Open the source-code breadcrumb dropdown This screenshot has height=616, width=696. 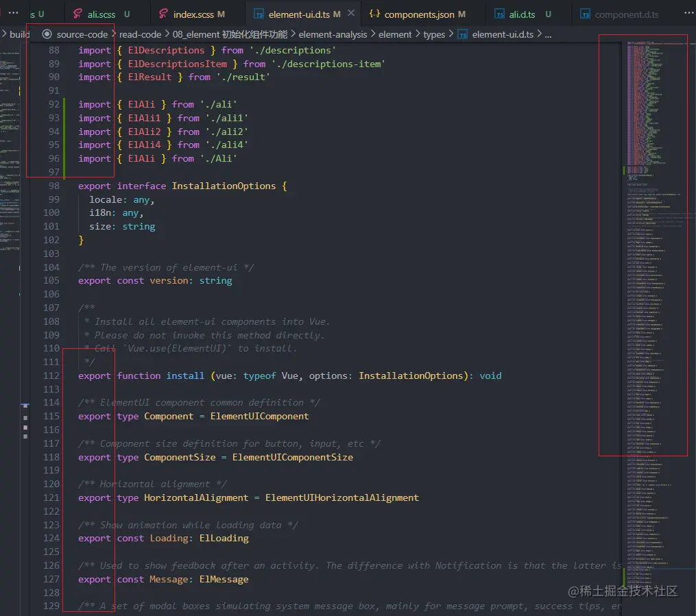click(x=82, y=34)
